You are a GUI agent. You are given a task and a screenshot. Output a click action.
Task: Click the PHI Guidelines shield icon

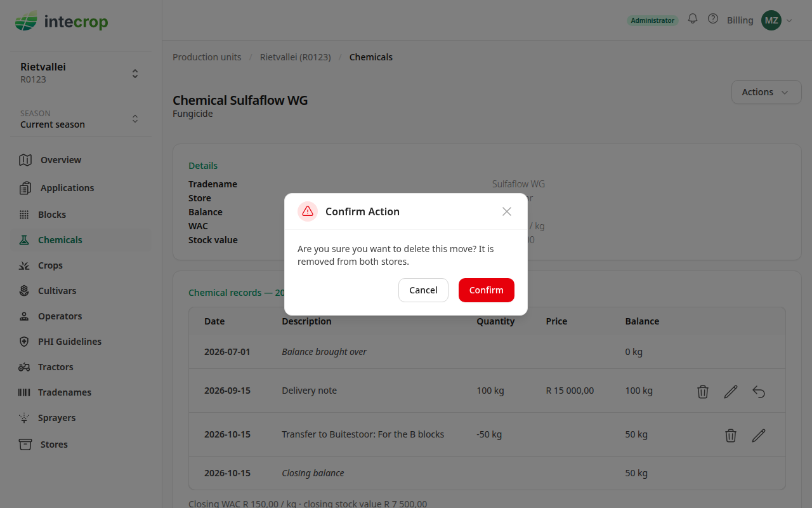(x=24, y=342)
